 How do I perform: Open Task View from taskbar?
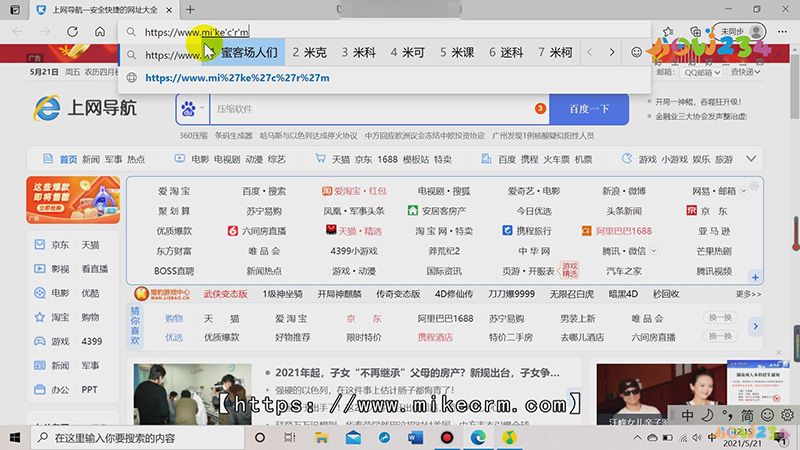[x=290, y=438]
